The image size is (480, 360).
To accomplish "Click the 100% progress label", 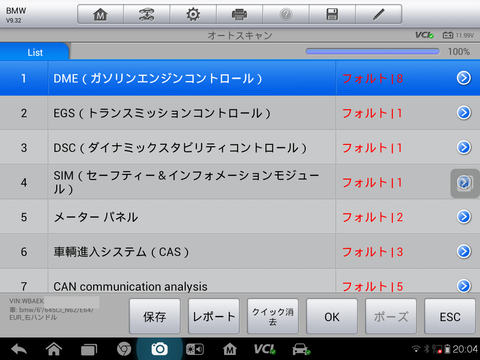I will 459,52.
